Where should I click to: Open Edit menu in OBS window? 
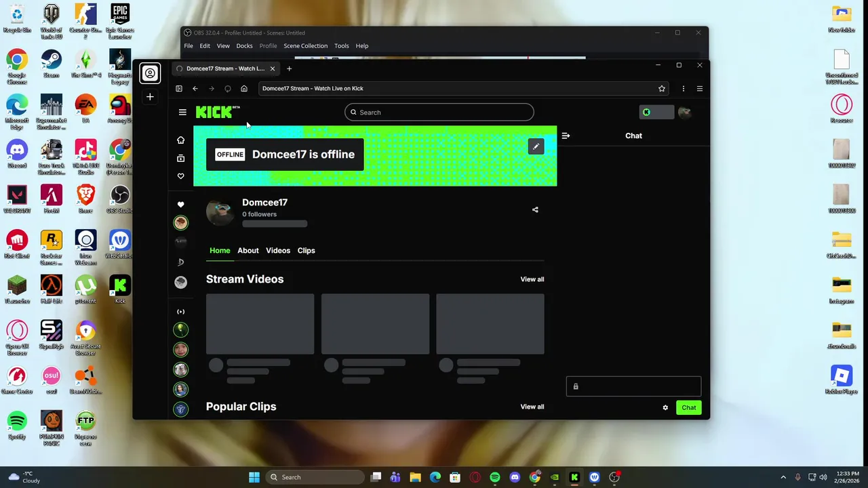click(205, 46)
